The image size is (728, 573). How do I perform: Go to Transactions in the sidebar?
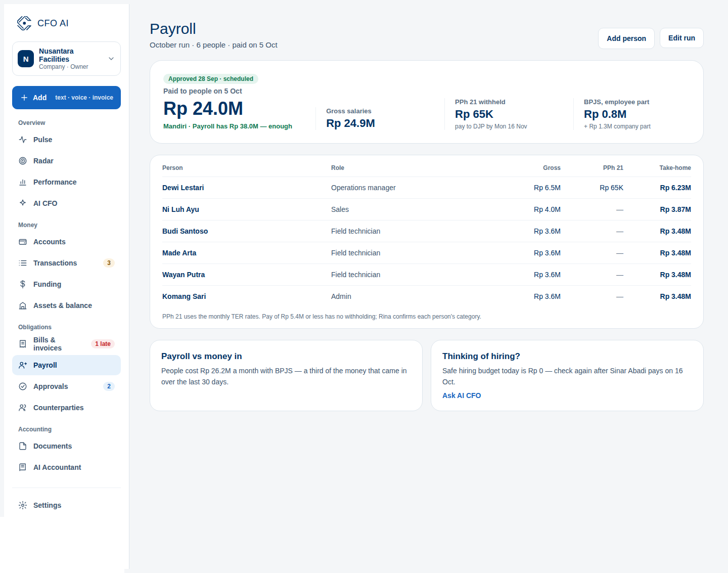coord(66,263)
